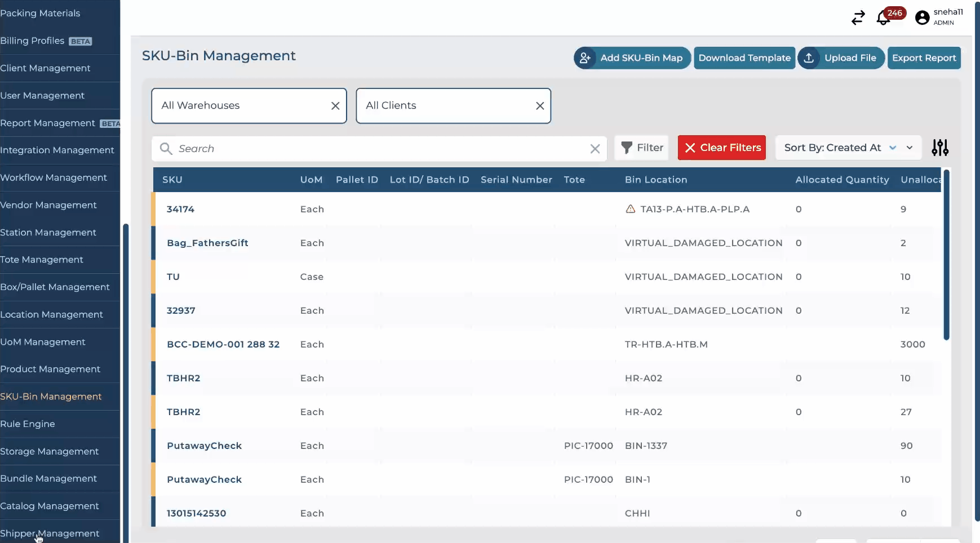Open the Sort By Created At dropdown

(848, 148)
